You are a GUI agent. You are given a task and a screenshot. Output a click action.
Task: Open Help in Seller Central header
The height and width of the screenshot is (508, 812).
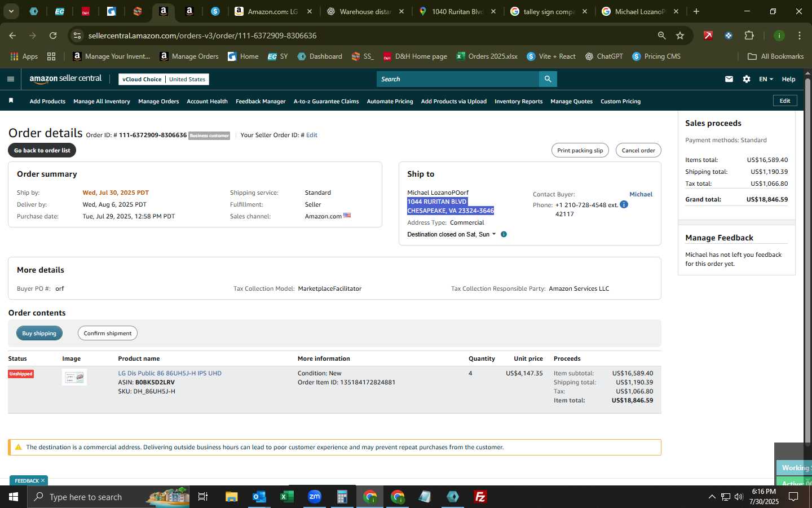click(x=788, y=79)
